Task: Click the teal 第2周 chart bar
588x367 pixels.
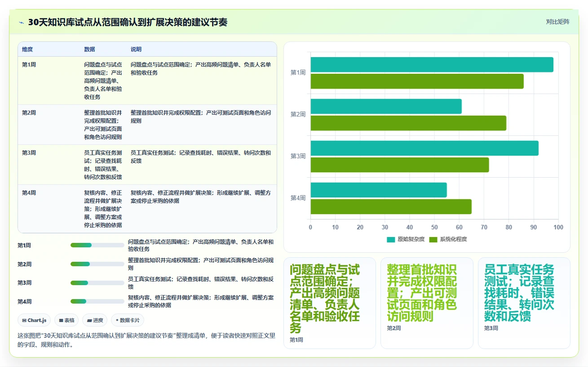Action: [386, 107]
